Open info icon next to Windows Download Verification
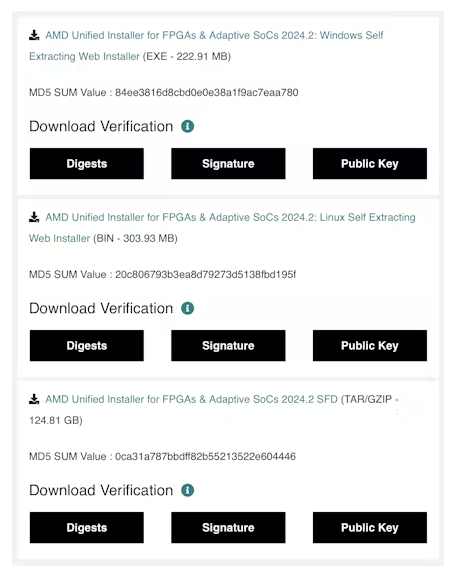 pos(187,126)
